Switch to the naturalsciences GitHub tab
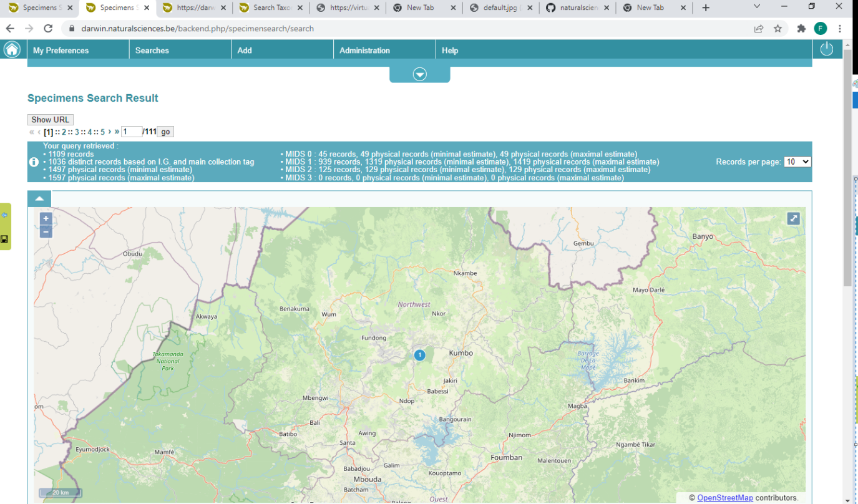This screenshot has width=858, height=504. [x=577, y=8]
